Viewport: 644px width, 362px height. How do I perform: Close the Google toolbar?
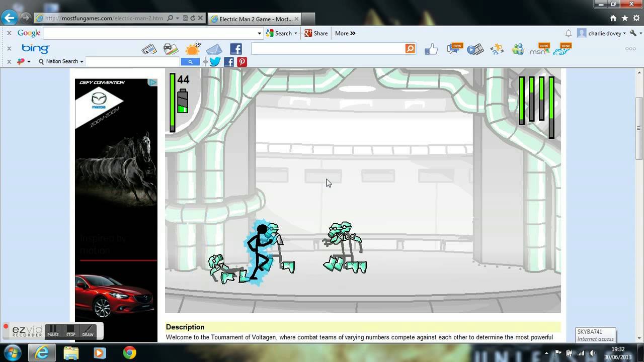9,33
